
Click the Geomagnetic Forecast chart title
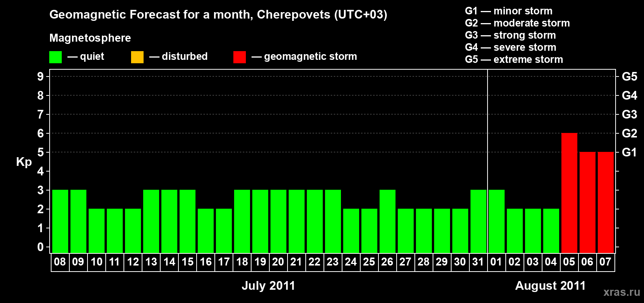218,14
